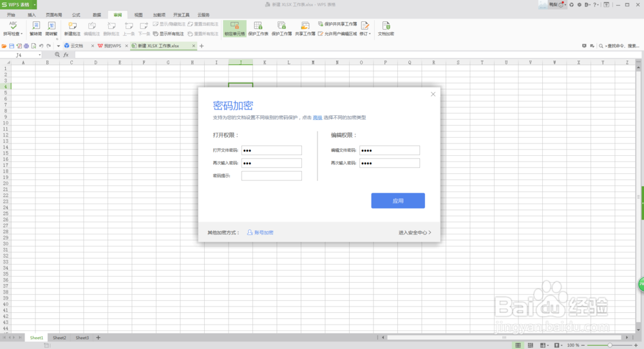Click 显示所有批注 in ribbon
Viewport: 644px width, 349px height.
click(x=168, y=33)
